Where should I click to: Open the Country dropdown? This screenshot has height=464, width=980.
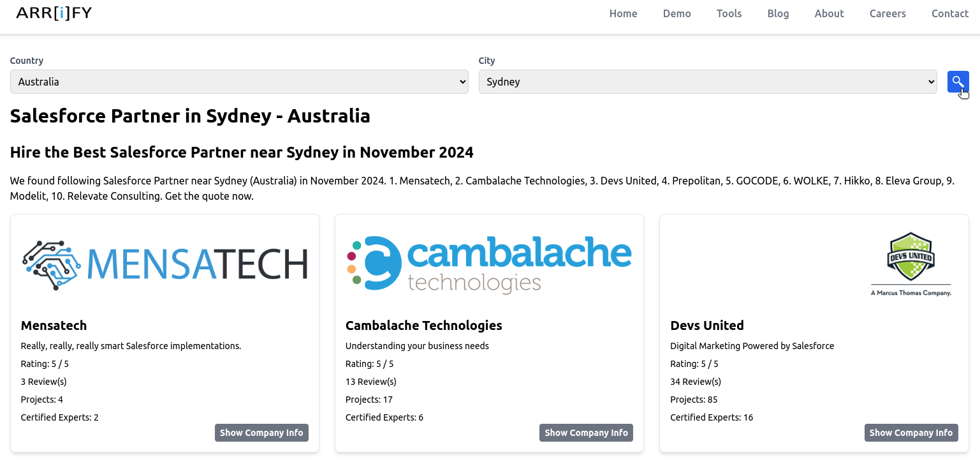click(238, 82)
